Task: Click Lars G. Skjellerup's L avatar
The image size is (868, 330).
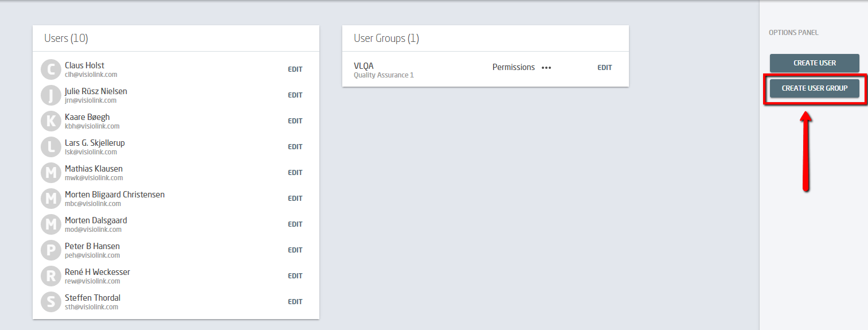Action: click(x=51, y=147)
